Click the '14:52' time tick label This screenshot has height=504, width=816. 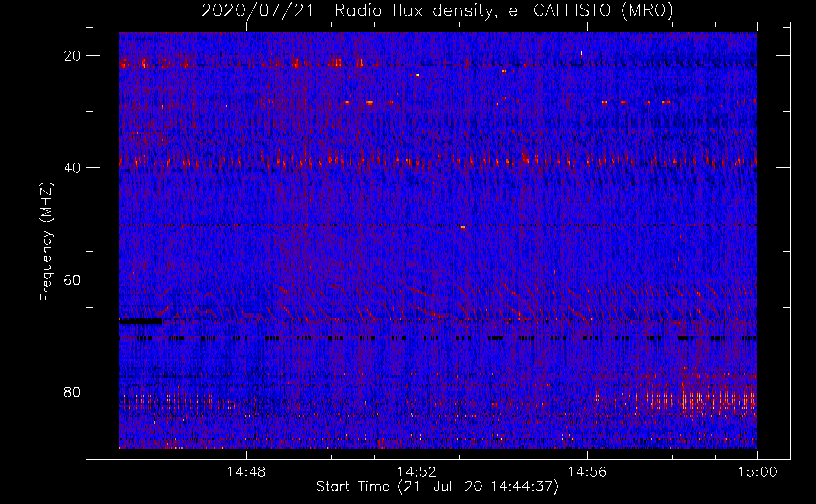(x=417, y=472)
